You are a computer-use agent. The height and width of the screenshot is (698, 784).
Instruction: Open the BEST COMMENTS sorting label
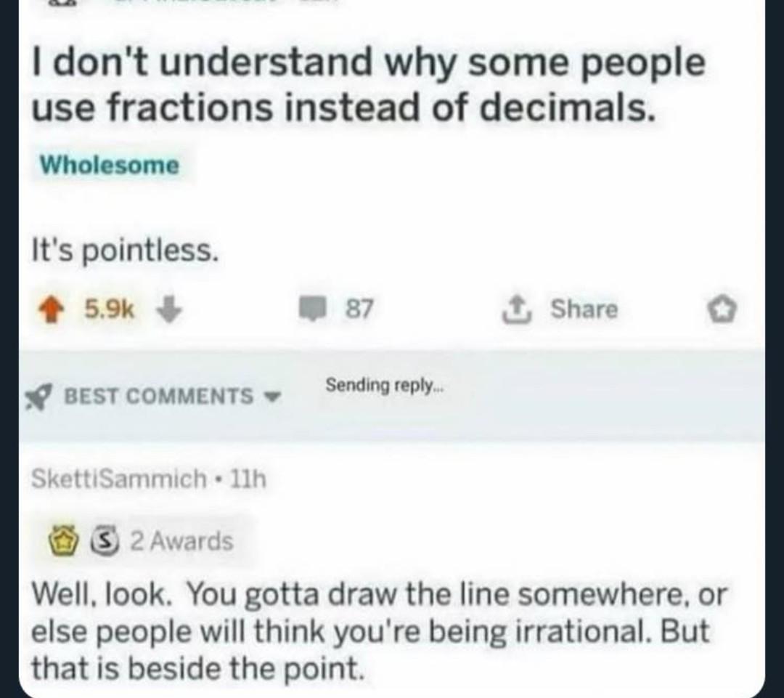(159, 397)
